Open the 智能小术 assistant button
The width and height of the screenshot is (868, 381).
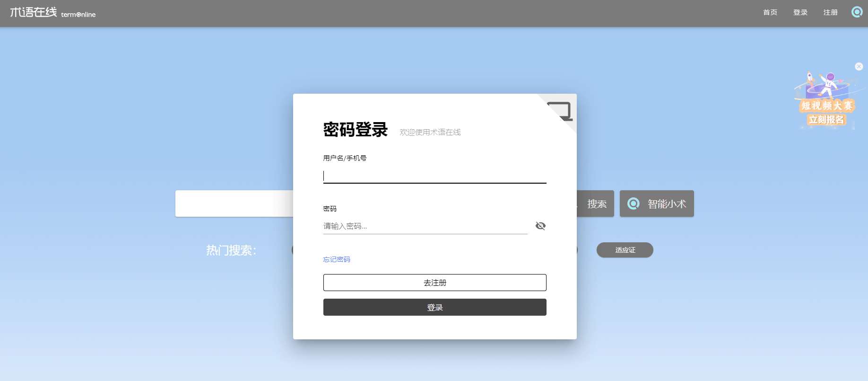click(657, 204)
